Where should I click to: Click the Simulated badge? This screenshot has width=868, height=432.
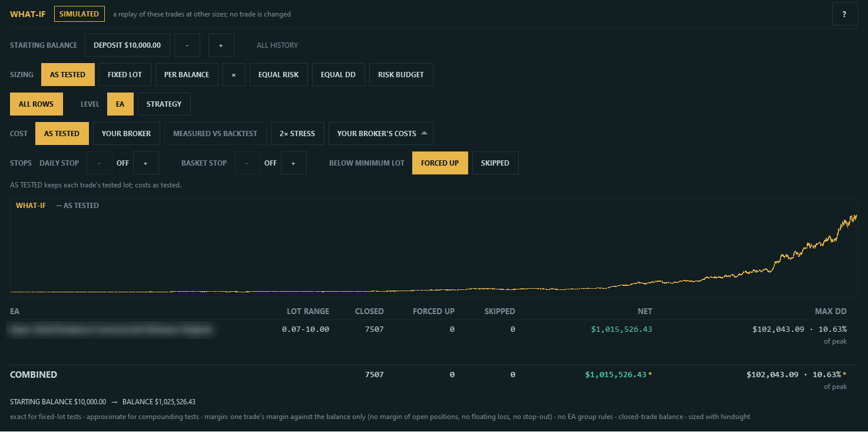click(x=79, y=14)
